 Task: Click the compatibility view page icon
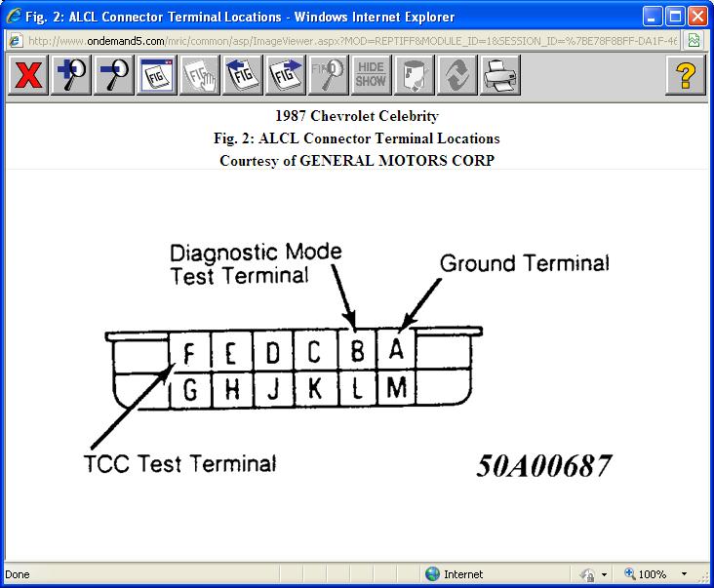(x=694, y=41)
